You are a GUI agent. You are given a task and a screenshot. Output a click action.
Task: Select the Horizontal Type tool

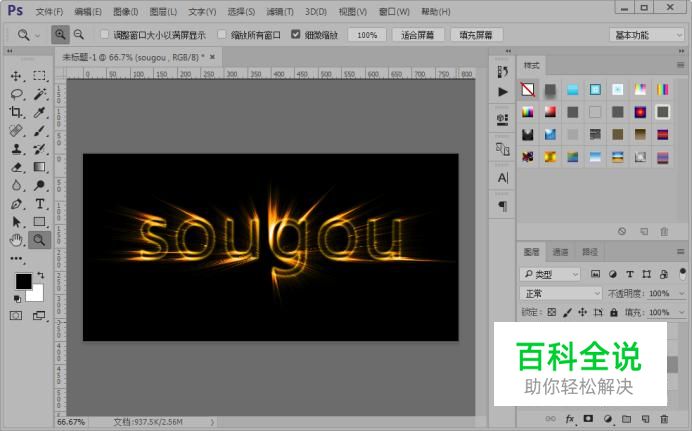[x=39, y=204]
